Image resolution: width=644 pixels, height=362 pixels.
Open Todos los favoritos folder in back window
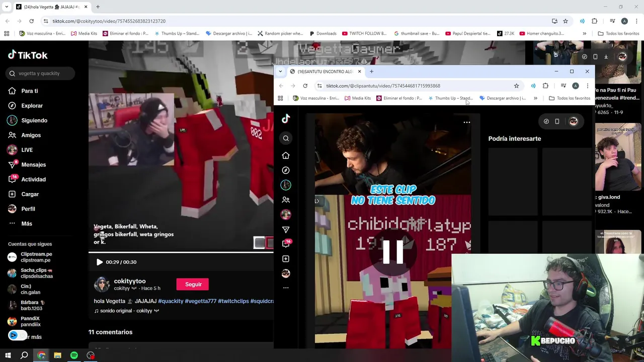point(618,34)
